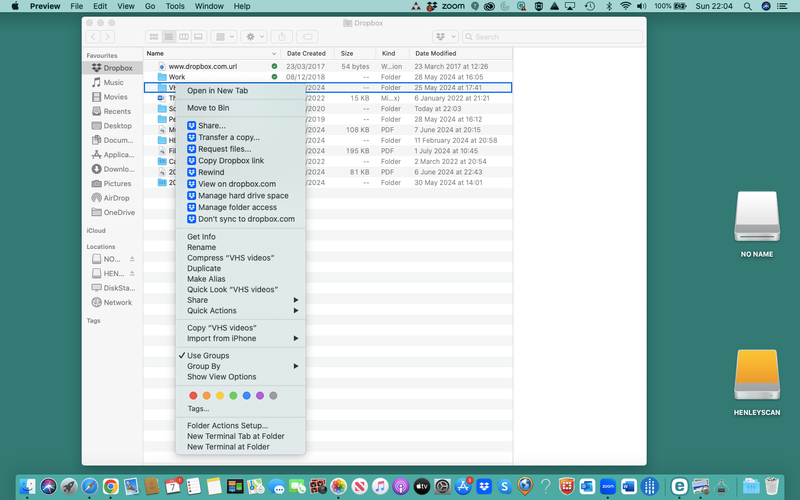The height and width of the screenshot is (500, 800).
Task: Select Music in the Finder sidebar
Action: coord(113,83)
